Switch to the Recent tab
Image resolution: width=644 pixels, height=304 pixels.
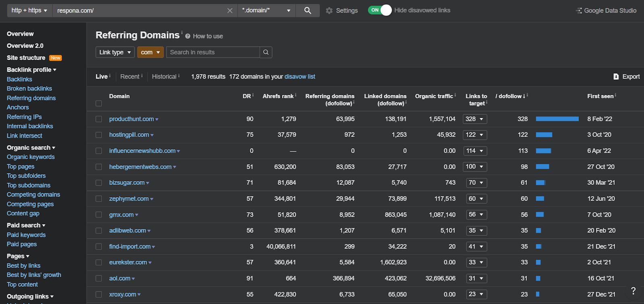pyautogui.click(x=130, y=77)
